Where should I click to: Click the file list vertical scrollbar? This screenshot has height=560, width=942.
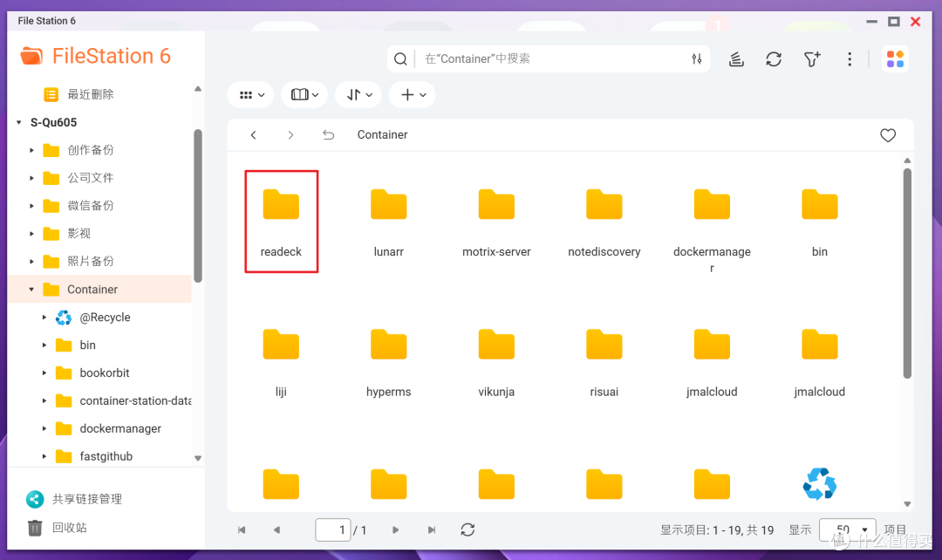907,273
